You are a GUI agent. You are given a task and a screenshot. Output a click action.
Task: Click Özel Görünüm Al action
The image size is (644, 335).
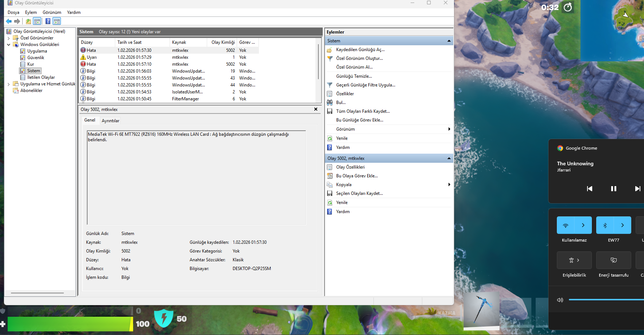coord(354,67)
